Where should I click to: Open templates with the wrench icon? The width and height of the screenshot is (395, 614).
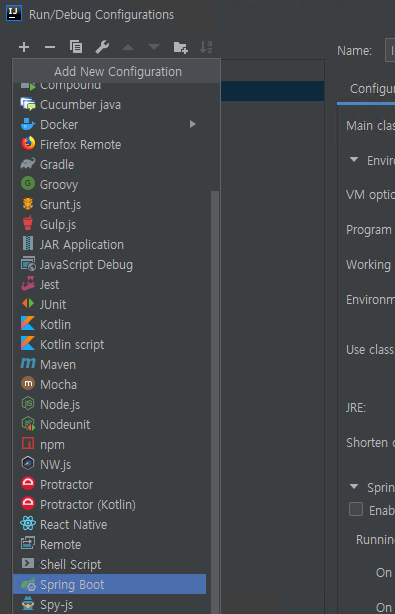102,47
